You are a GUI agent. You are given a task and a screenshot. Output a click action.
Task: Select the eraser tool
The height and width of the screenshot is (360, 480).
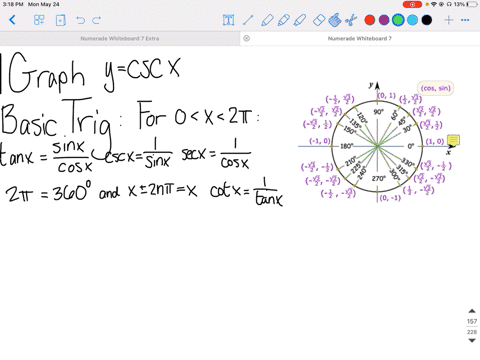pyautogui.click(x=319, y=20)
